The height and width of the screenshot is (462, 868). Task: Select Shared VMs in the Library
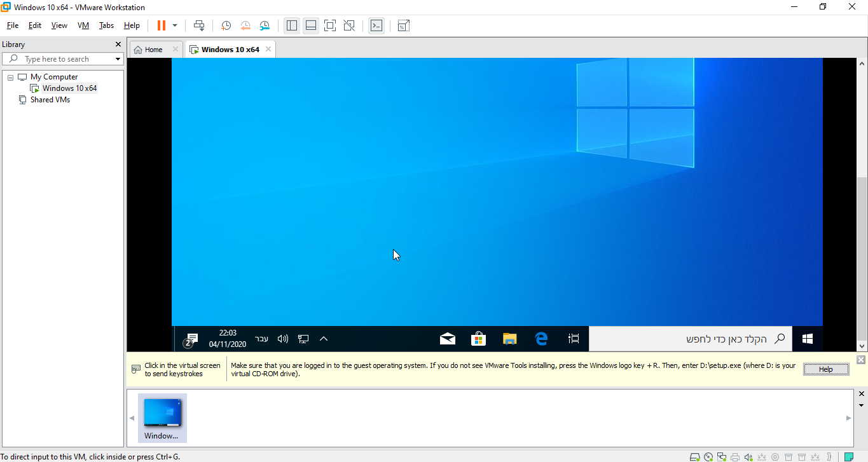pos(50,100)
